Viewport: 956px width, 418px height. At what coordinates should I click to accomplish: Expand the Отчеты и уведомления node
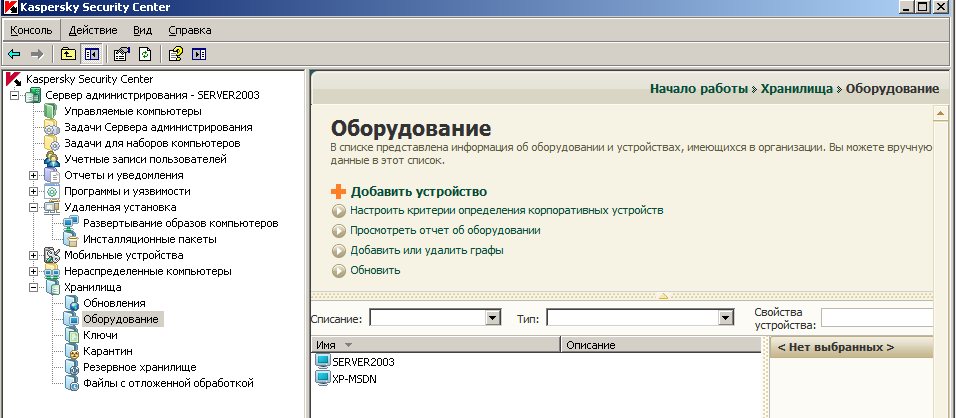[34, 175]
